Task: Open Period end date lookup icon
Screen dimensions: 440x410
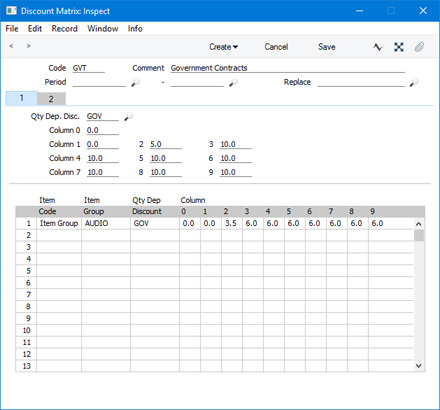Action: click(x=233, y=82)
